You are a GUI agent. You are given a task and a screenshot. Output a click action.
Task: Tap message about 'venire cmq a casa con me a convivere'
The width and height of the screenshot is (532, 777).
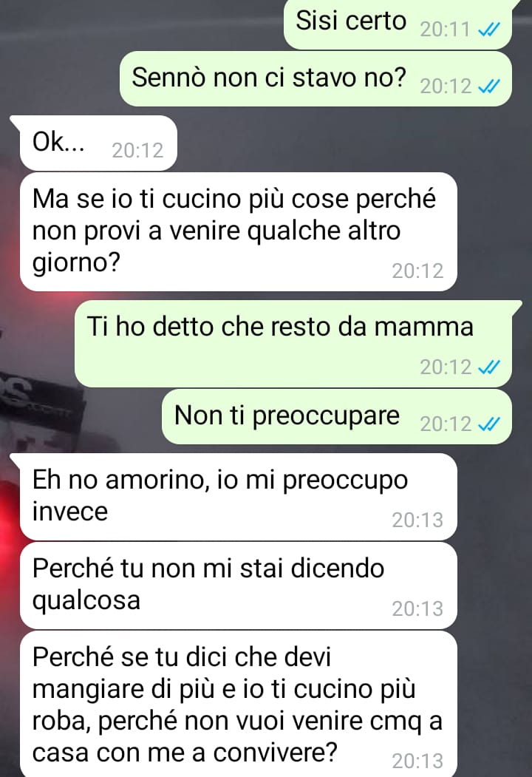pos(238,704)
